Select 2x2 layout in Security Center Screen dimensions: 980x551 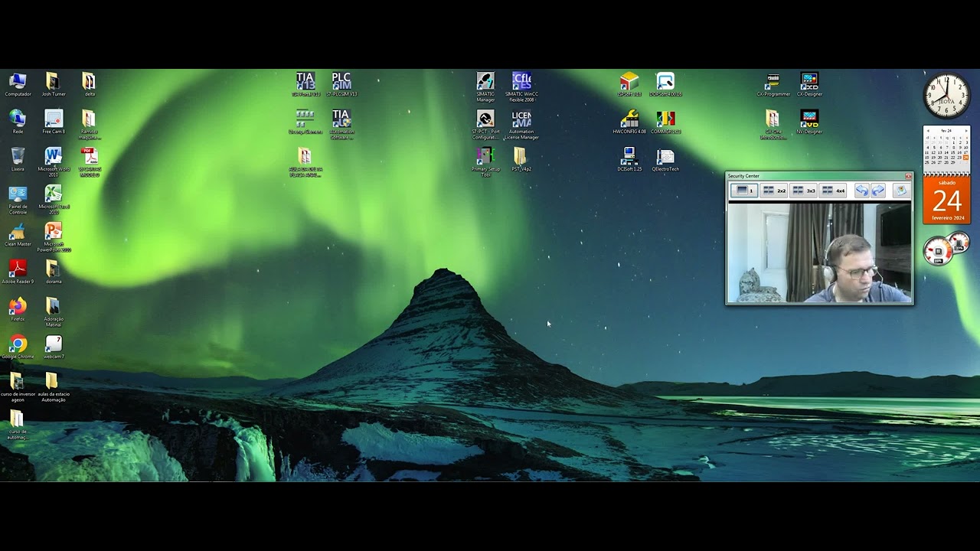pos(775,191)
